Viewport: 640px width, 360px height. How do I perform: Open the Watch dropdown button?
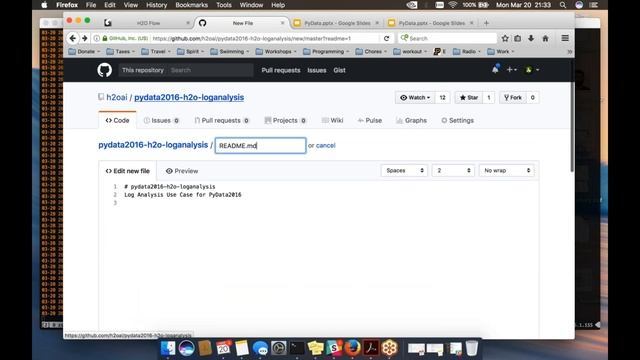[x=415, y=98]
